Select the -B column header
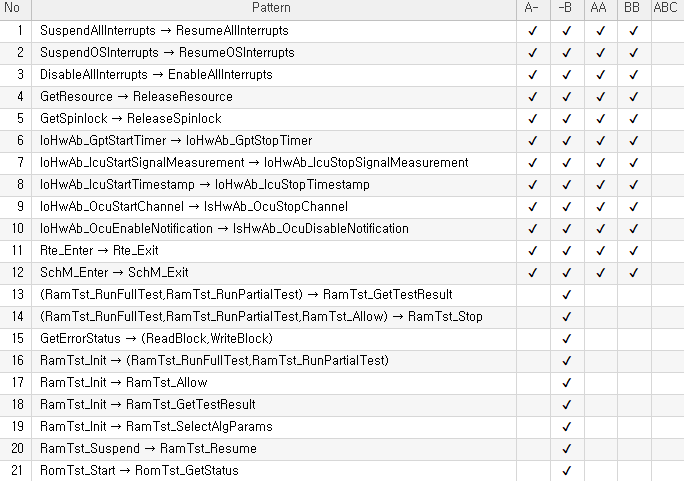The width and height of the screenshot is (684, 481). [x=566, y=8]
